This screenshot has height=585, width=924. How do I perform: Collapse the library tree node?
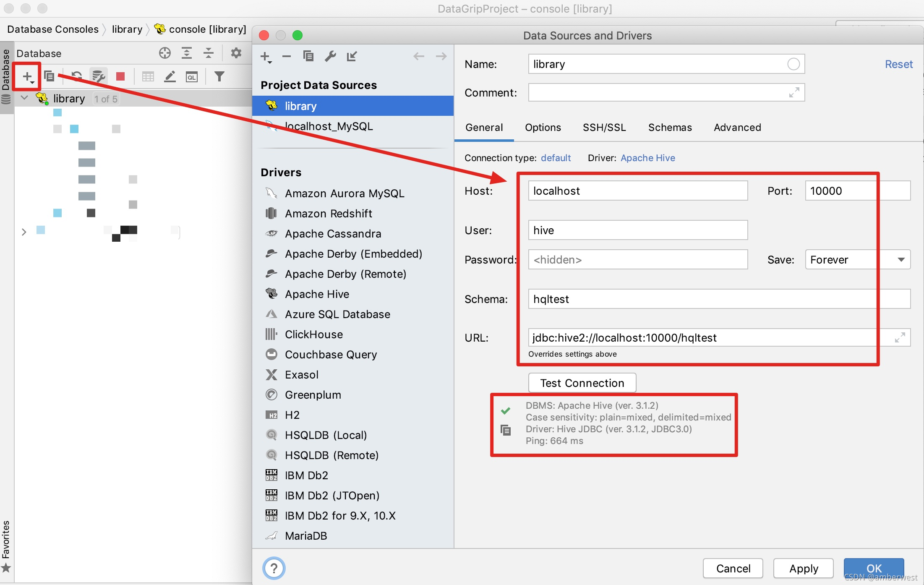point(24,98)
